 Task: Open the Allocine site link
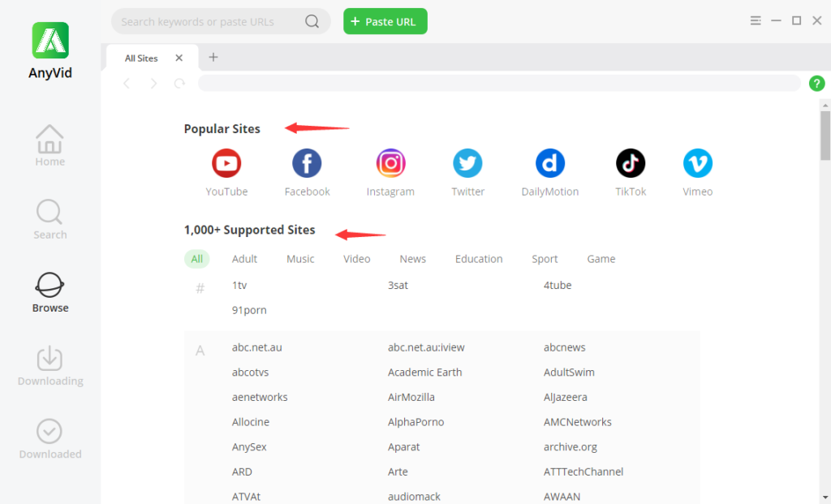(x=251, y=422)
